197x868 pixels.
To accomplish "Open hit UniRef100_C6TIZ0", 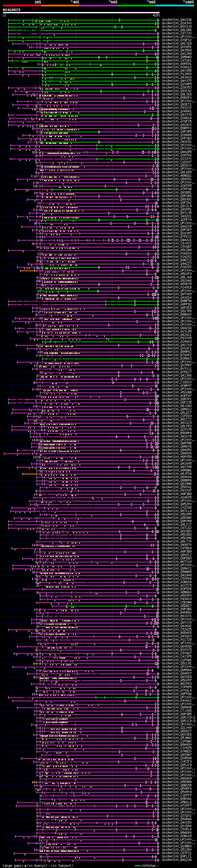I will [x=177, y=33].
